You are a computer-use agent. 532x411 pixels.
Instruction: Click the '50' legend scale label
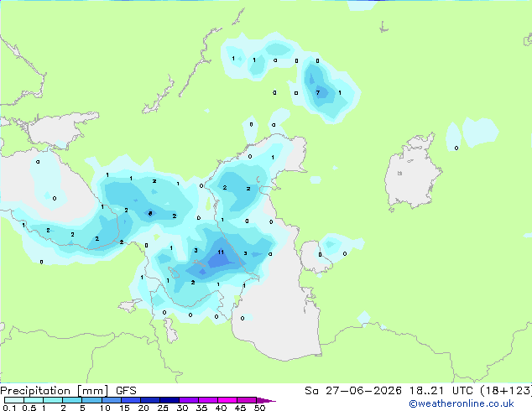tap(259, 408)
